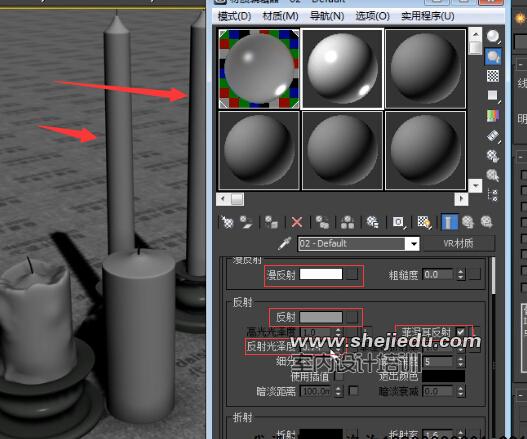Click the Make Preview icon
The width and height of the screenshot is (527, 439).
(493, 136)
